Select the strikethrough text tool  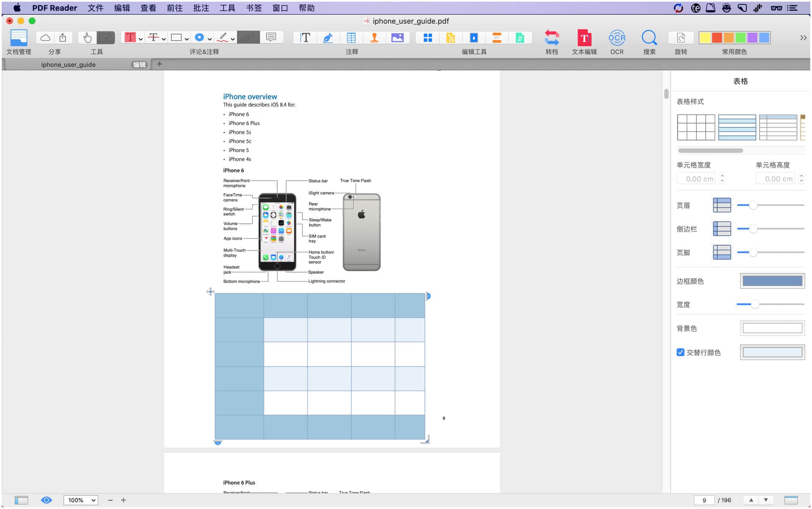pos(153,38)
